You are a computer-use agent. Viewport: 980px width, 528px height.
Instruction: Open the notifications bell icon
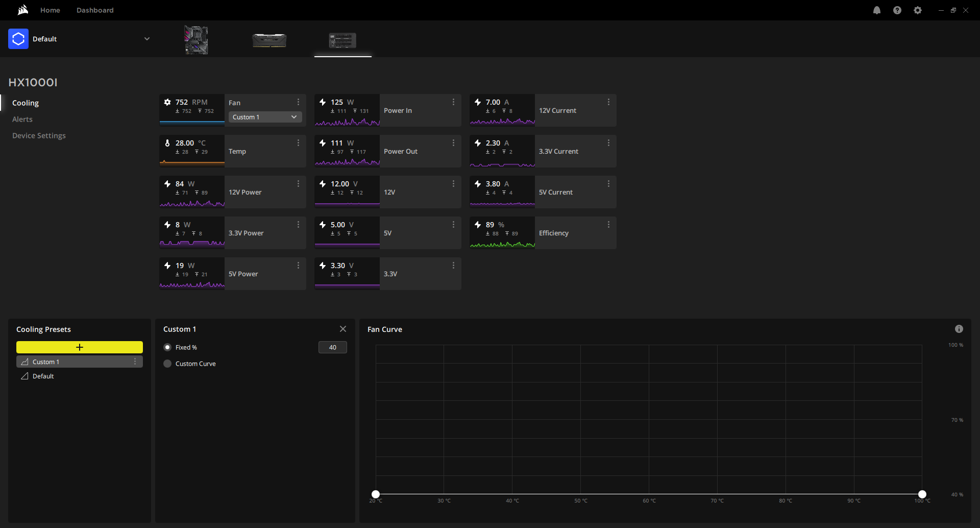pos(877,10)
